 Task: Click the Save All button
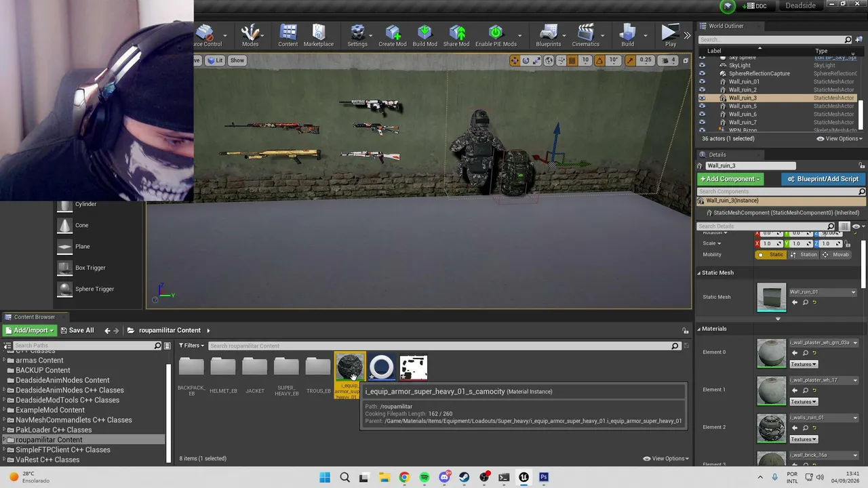[x=77, y=330]
